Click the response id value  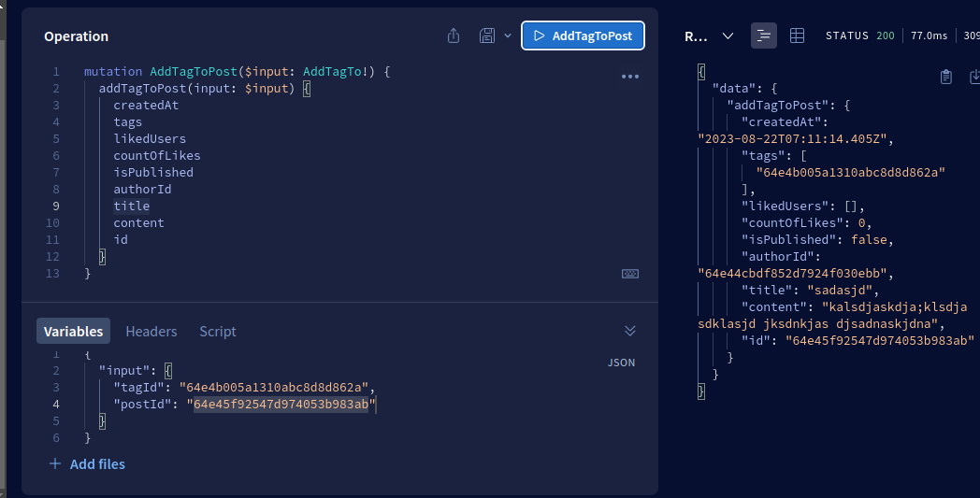[x=880, y=340]
